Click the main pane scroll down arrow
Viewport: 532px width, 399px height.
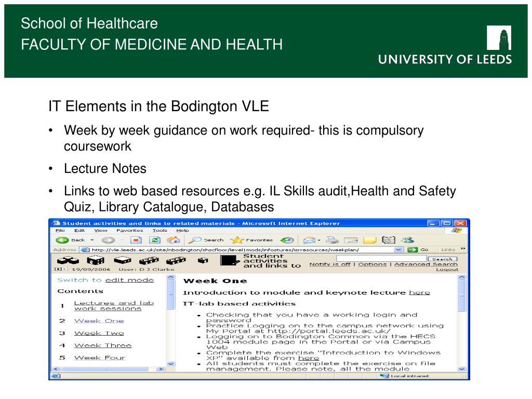462,369
